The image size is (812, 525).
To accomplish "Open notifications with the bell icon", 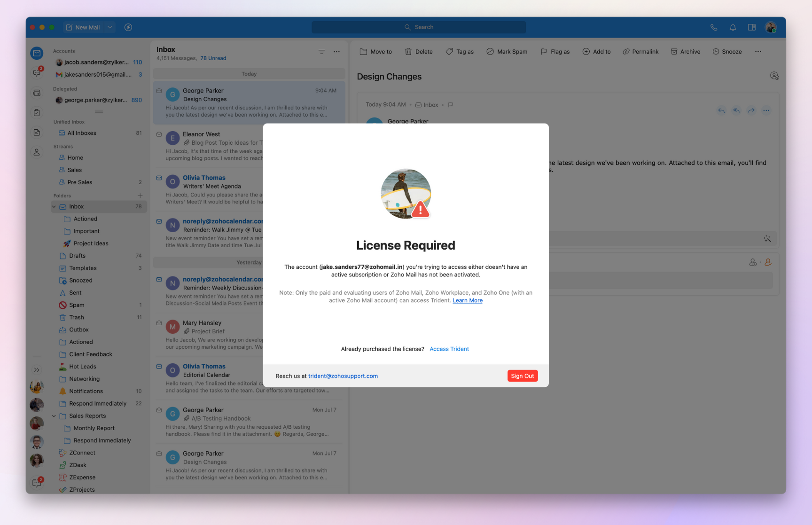I will click(733, 27).
